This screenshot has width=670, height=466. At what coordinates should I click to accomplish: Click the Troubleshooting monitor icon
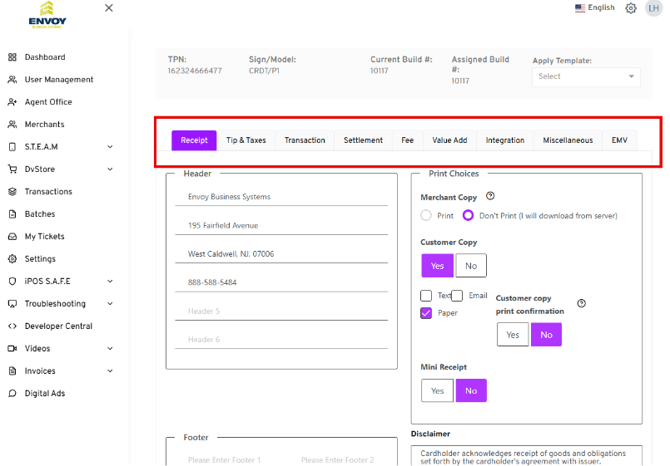click(x=12, y=304)
